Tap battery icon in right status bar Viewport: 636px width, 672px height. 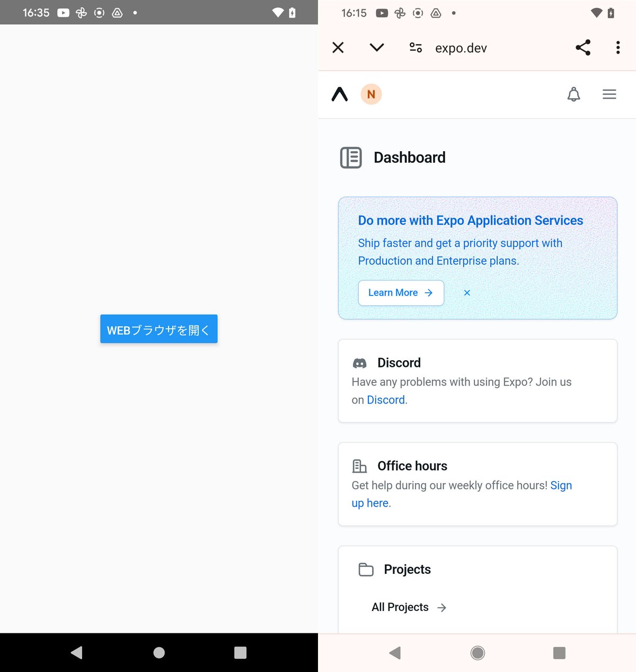pos(611,13)
